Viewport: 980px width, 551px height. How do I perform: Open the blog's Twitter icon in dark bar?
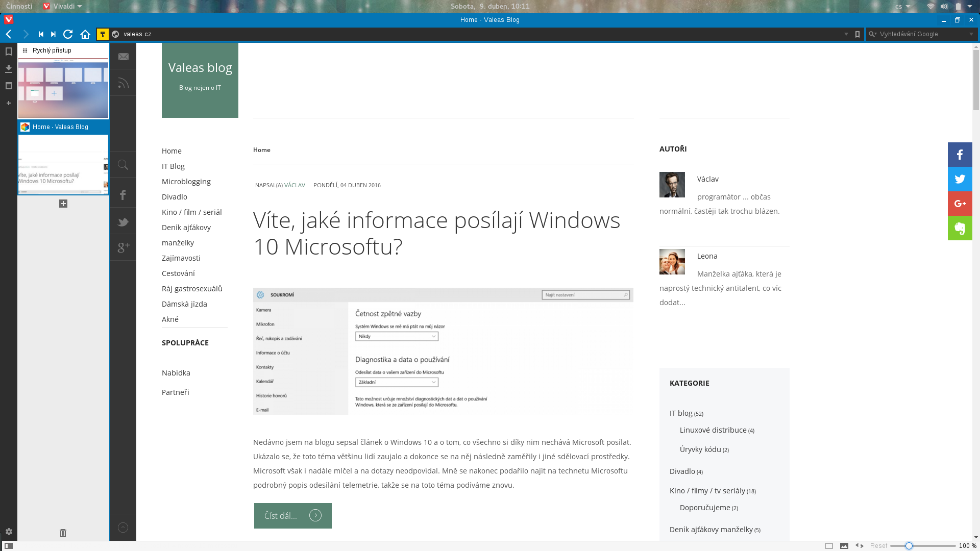pyautogui.click(x=123, y=221)
